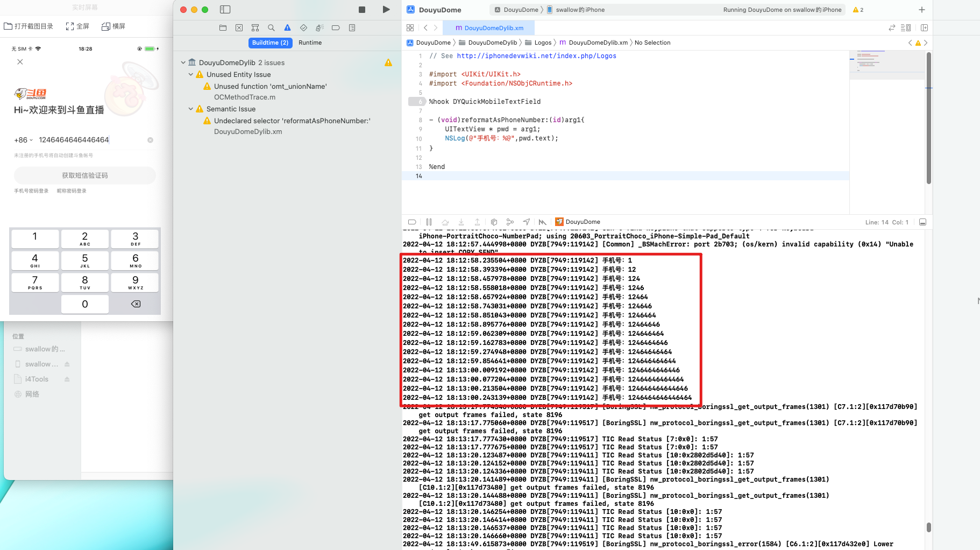Open the Report navigator
The image size is (980, 550).
pos(352,27)
